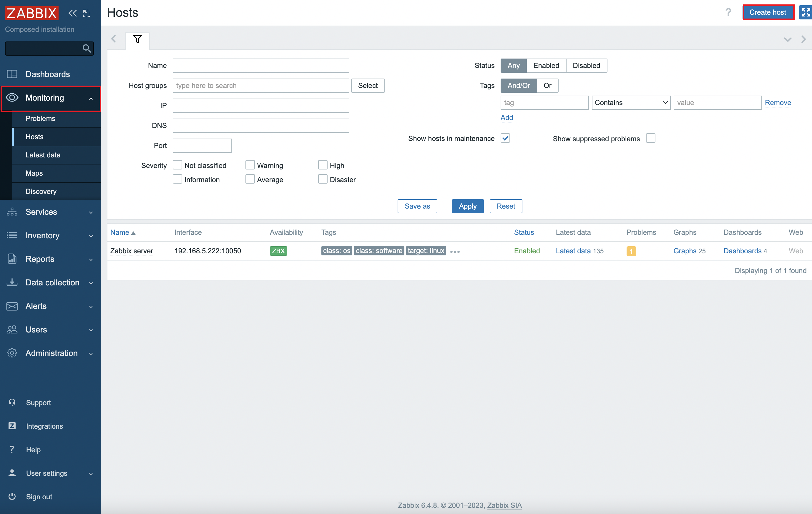Image resolution: width=812 pixels, height=514 pixels.
Task: Click the Zabbix logo
Action: tap(31, 13)
